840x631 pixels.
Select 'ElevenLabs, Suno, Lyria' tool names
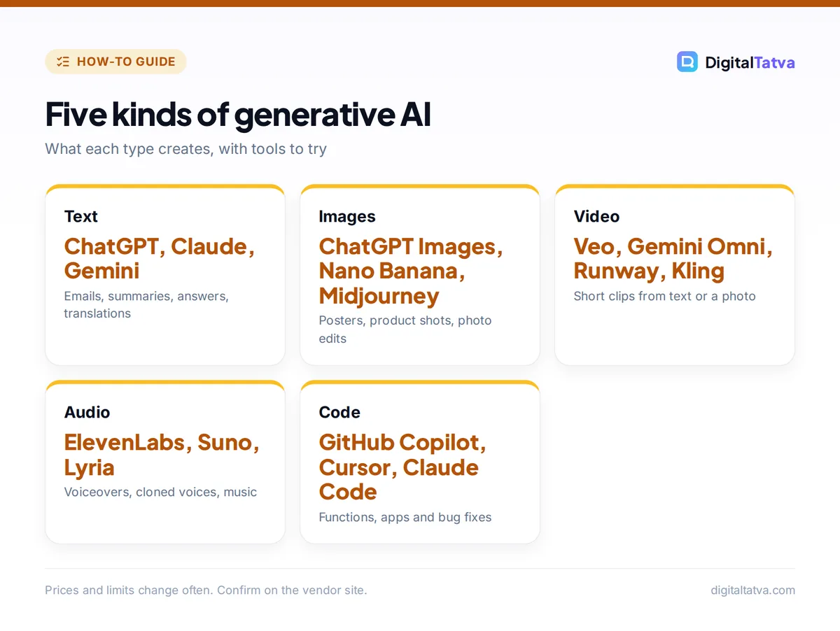(x=162, y=455)
